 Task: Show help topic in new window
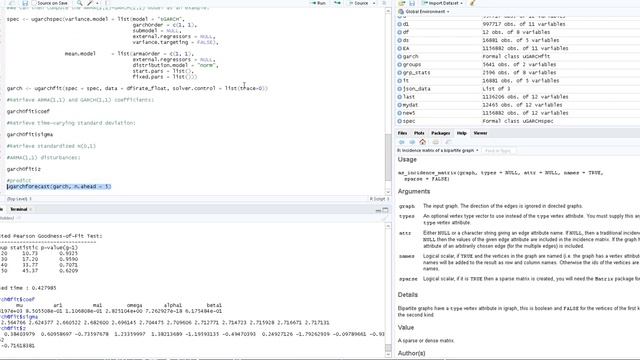pyautogui.click(x=448, y=142)
